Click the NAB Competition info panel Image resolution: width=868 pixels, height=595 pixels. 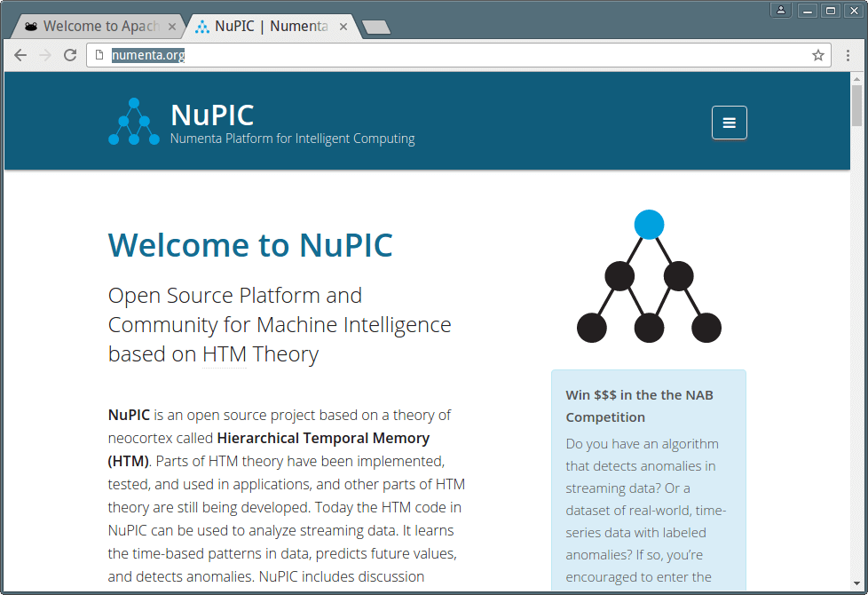[x=649, y=480]
